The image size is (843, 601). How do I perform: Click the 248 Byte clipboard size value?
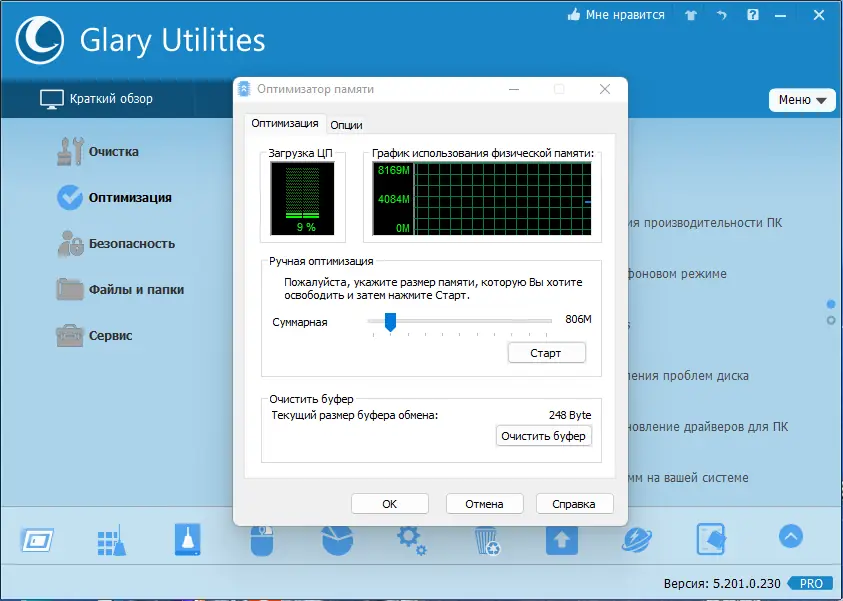570,415
